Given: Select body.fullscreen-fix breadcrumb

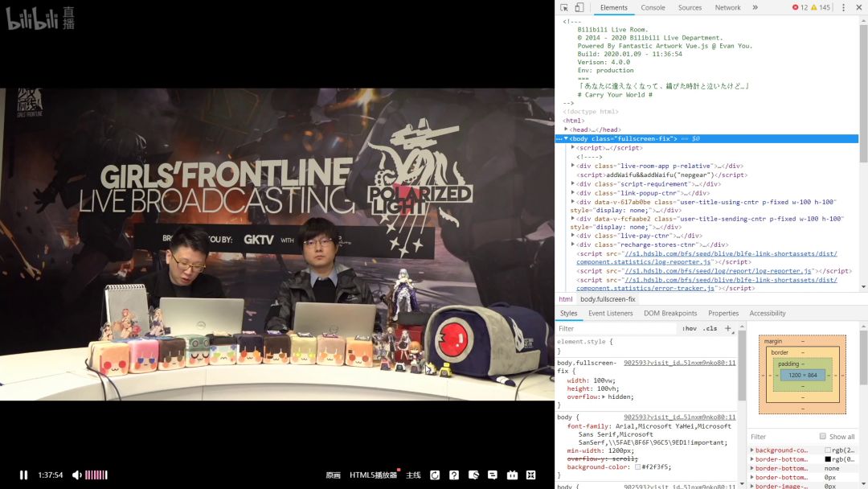Looking at the screenshot, I should (x=608, y=299).
